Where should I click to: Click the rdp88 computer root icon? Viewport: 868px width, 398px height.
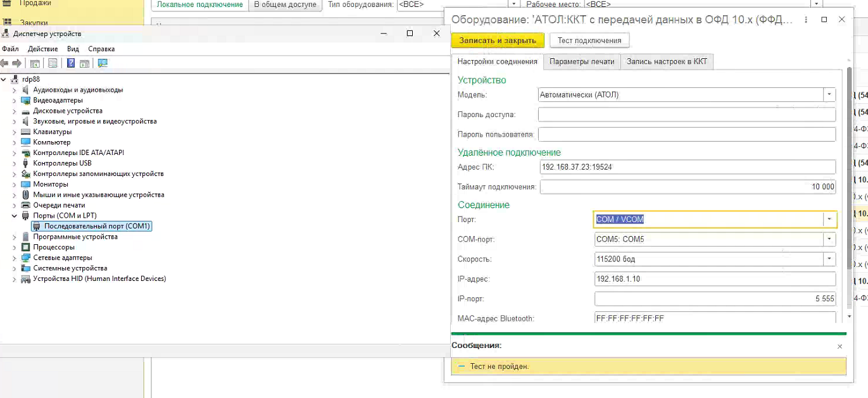tap(15, 79)
